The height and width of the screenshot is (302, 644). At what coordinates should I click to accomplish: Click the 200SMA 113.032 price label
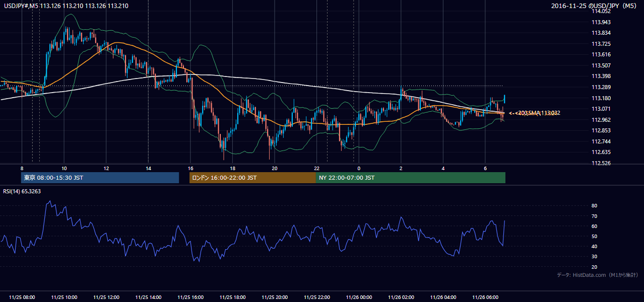[x=538, y=113]
